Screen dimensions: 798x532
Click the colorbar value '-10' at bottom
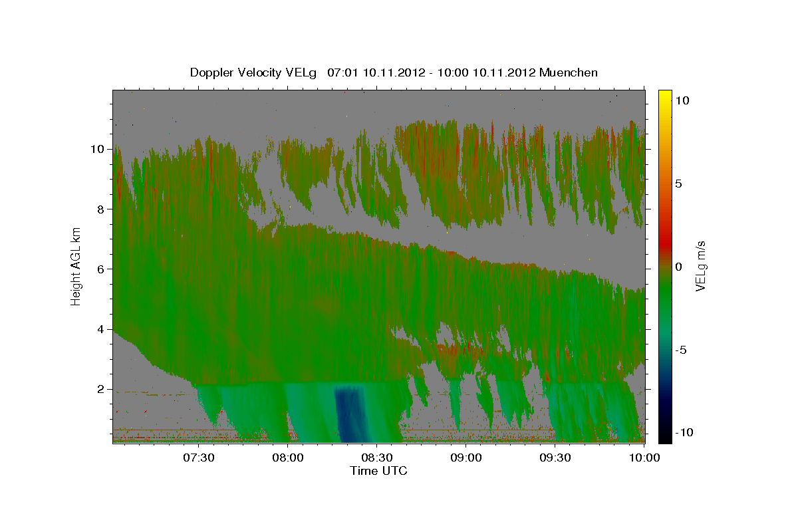tap(684, 432)
